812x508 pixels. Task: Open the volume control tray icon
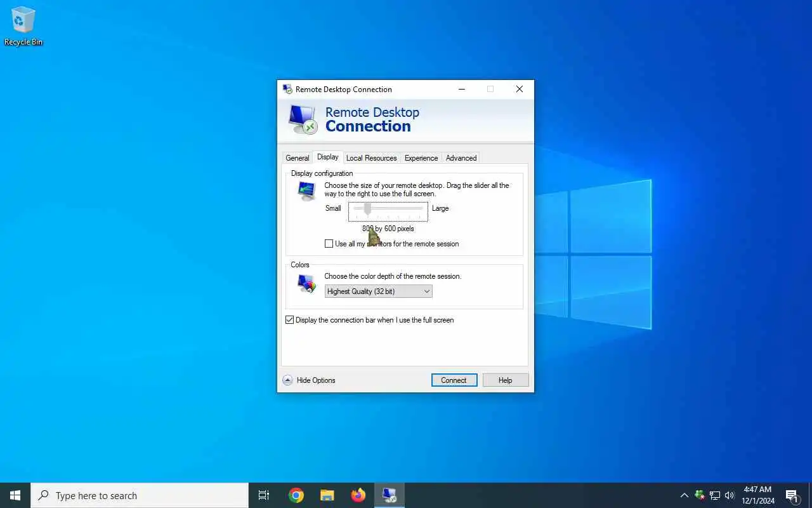tap(730, 495)
